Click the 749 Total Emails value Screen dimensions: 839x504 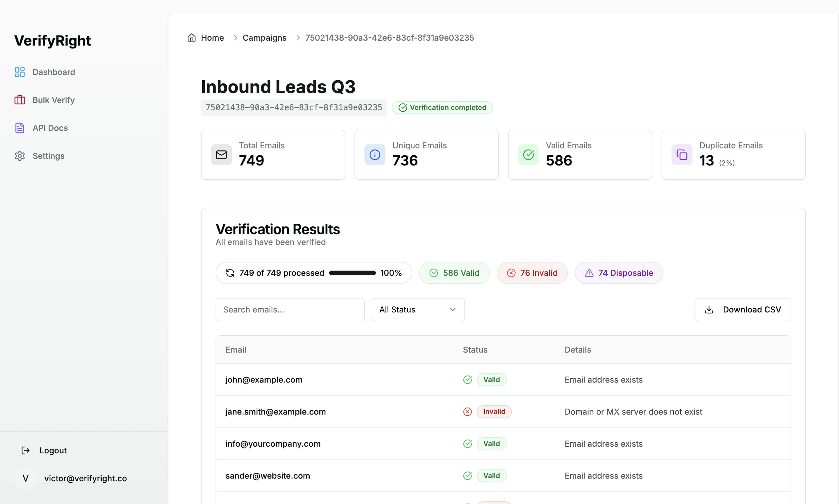click(251, 160)
